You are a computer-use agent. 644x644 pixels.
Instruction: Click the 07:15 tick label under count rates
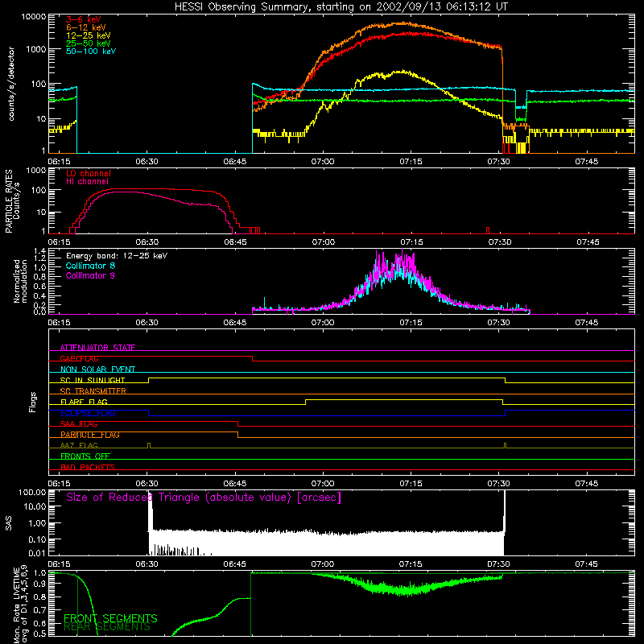[411, 162]
